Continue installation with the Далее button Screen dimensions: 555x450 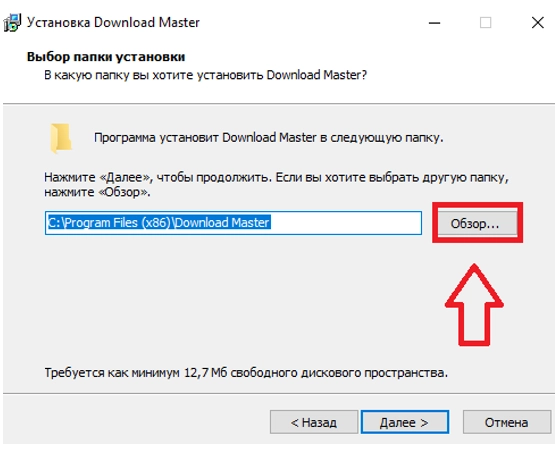coord(405,422)
